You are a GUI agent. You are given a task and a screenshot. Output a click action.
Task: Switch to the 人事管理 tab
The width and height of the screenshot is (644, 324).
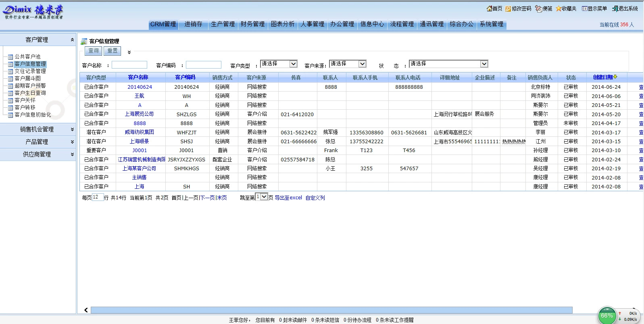[x=313, y=24]
